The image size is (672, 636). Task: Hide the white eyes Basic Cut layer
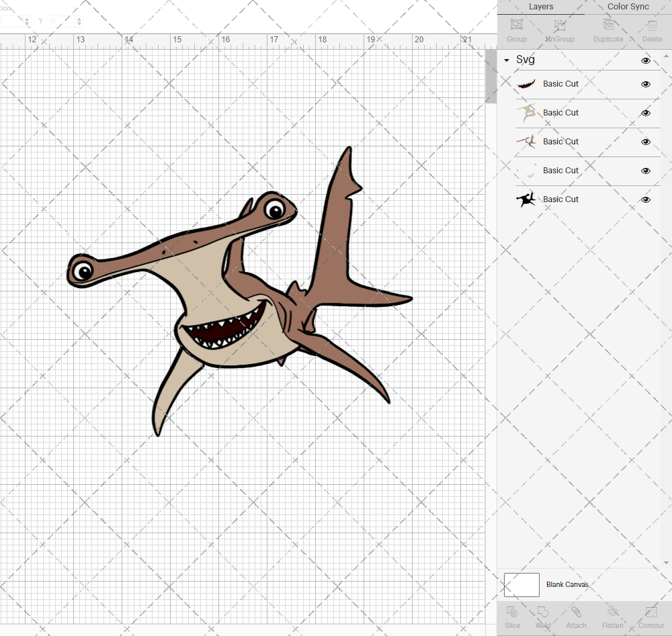coord(645,171)
